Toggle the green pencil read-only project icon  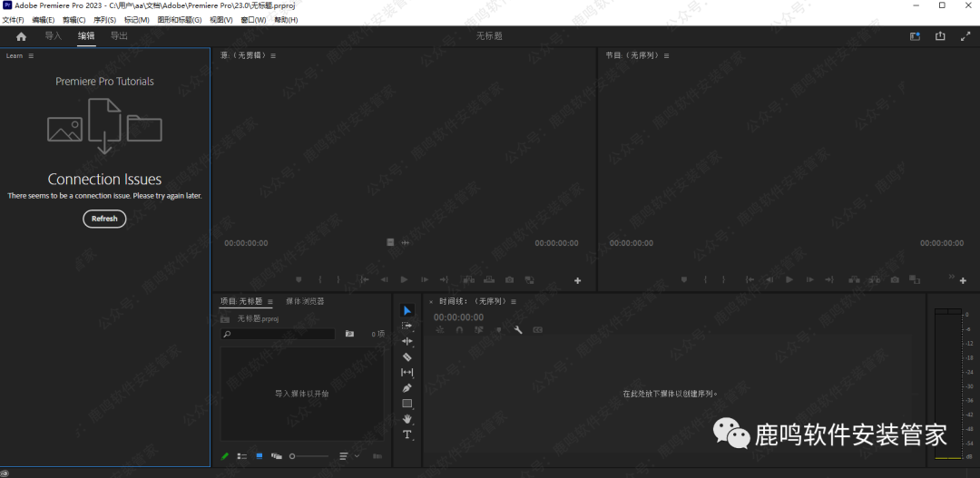[225, 456]
